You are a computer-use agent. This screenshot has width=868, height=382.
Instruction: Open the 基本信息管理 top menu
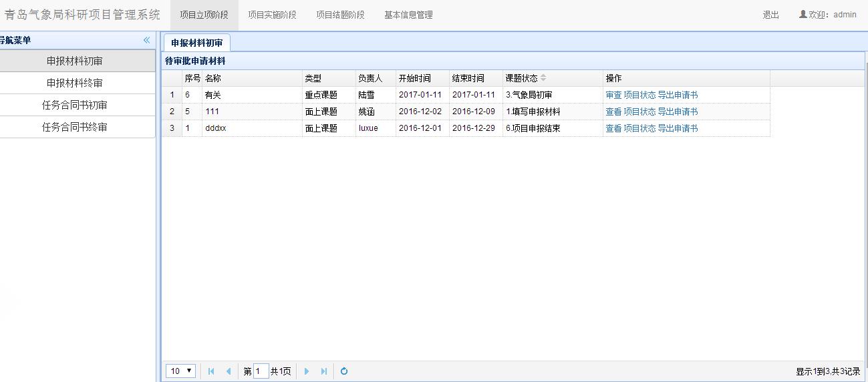click(x=408, y=15)
